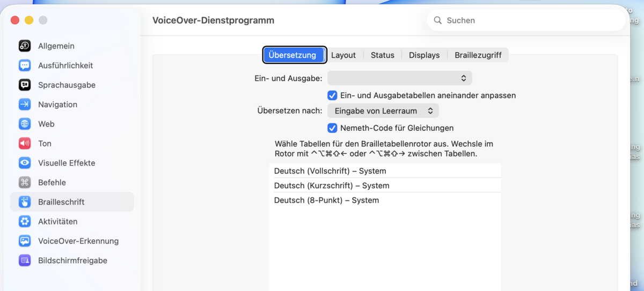Open the Navigation arrow icon
This screenshot has height=291, width=644.
(x=25, y=105)
